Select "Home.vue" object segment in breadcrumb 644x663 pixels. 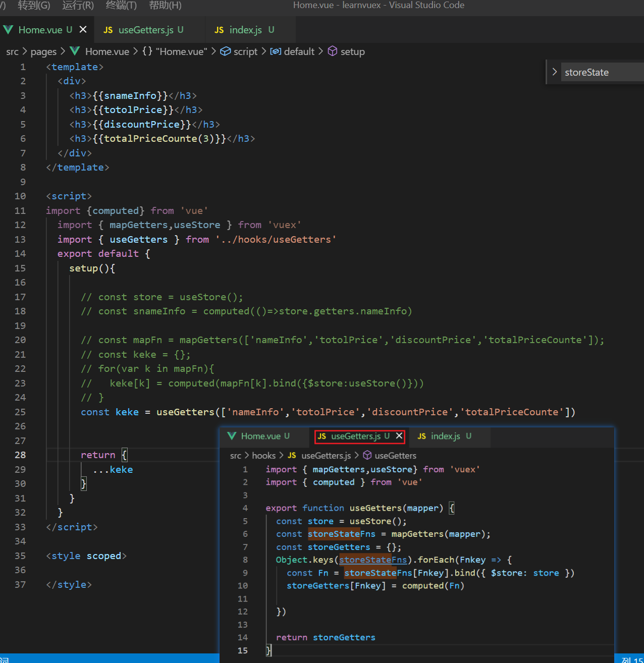pos(182,51)
